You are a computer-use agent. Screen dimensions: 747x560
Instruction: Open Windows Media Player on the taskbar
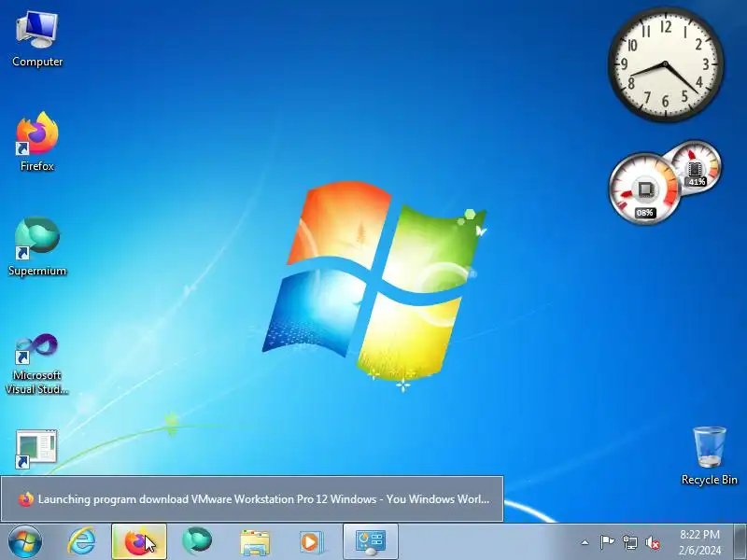[311, 542]
